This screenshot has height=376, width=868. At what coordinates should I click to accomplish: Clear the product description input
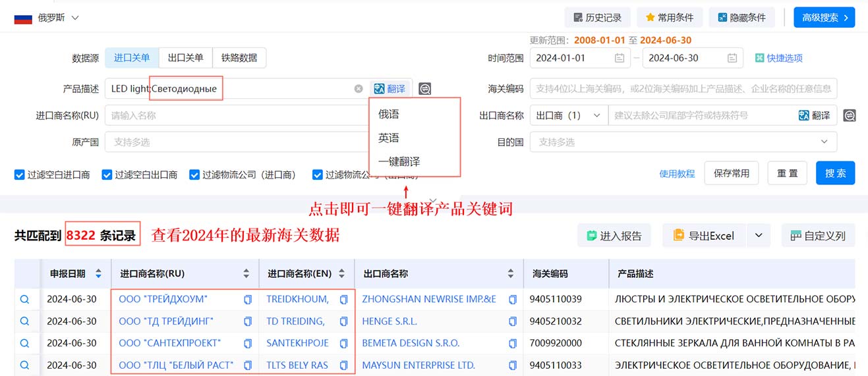[x=359, y=89]
